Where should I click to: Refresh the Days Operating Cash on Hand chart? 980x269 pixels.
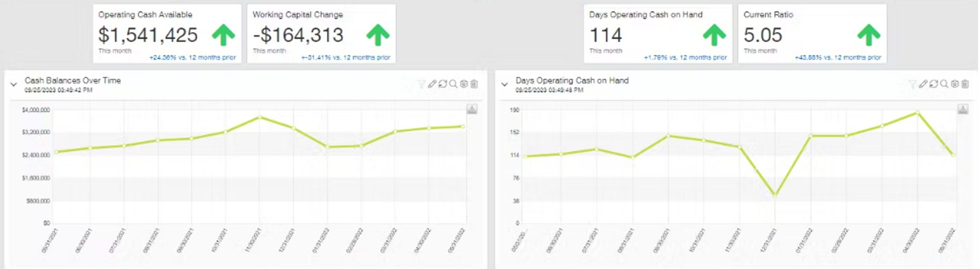[933, 84]
